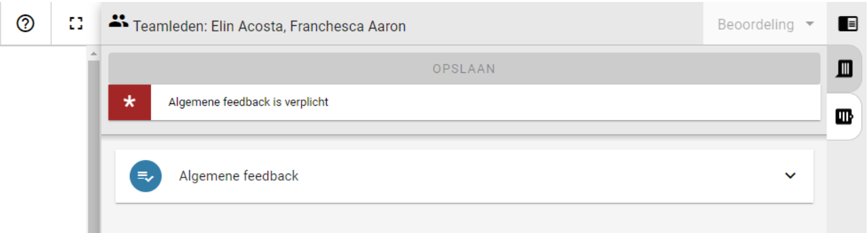
Task: Open the help question mark icon
Action: coord(25,23)
